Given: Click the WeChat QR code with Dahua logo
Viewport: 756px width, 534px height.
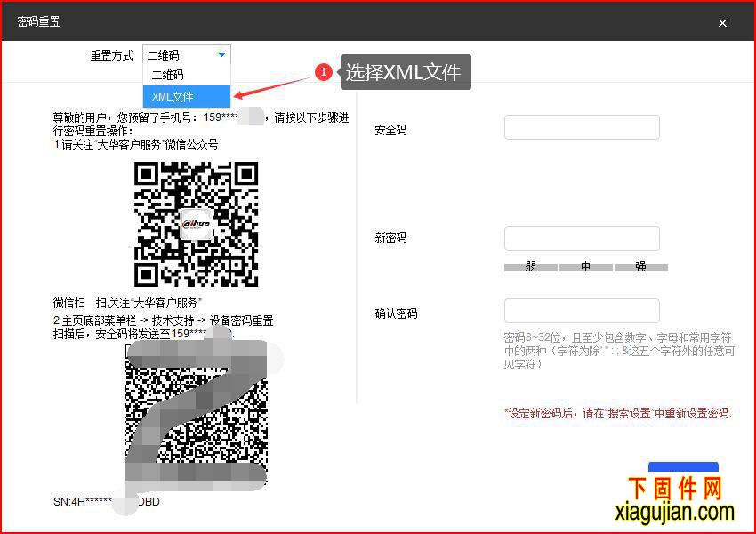Looking at the screenshot, I should 197,224.
